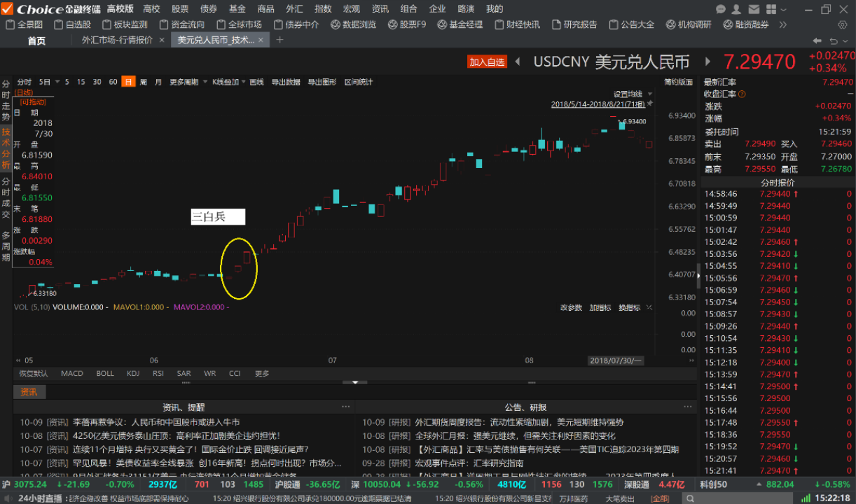Open the 资讯 menu

point(380,9)
